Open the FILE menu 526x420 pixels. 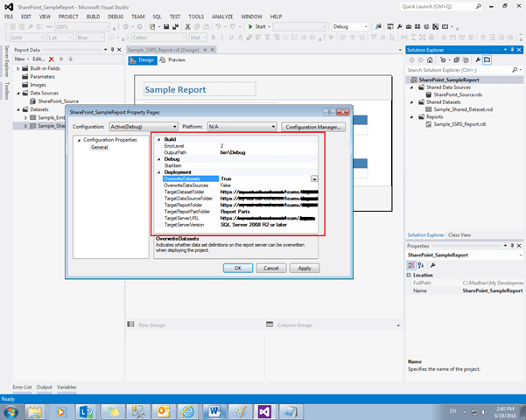pyautogui.click(x=9, y=17)
